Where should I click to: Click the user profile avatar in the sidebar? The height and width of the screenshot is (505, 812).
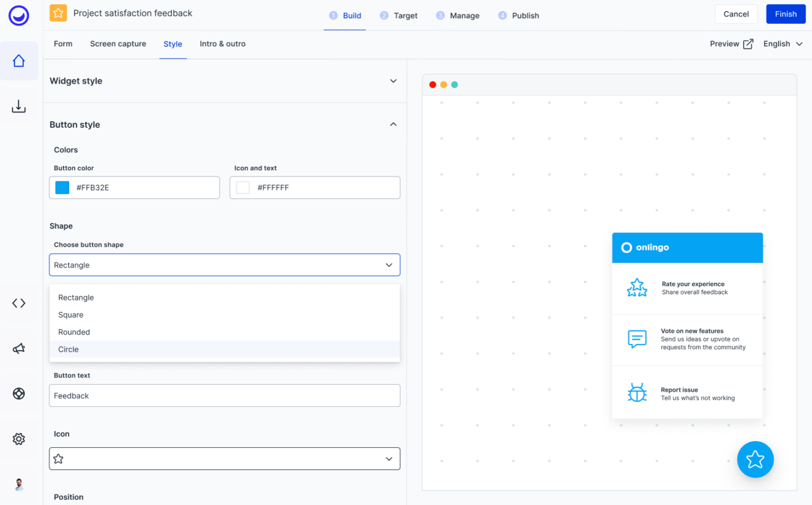click(19, 484)
